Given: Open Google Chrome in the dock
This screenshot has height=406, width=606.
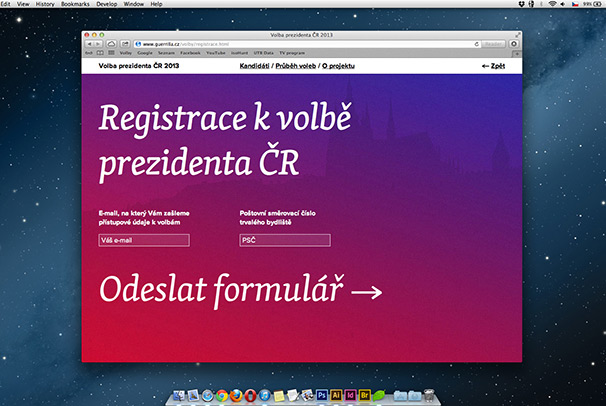Looking at the screenshot, I should click(222, 395).
